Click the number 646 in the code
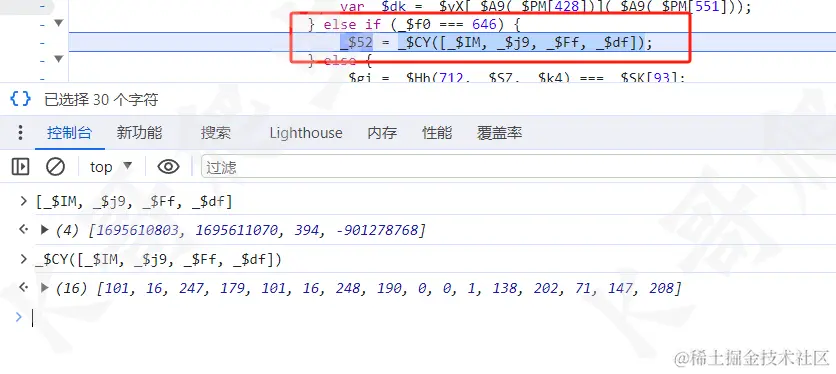The image size is (836, 374). 484,24
